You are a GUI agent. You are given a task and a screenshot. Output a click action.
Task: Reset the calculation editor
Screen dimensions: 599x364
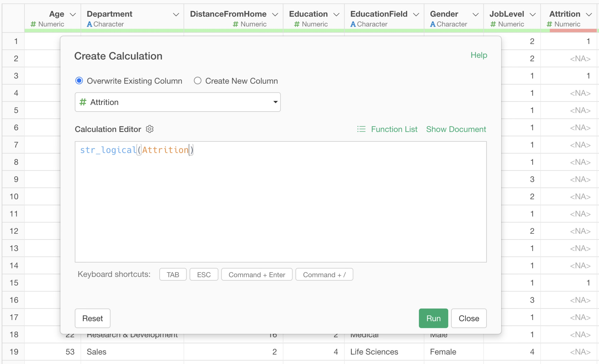[92, 318]
